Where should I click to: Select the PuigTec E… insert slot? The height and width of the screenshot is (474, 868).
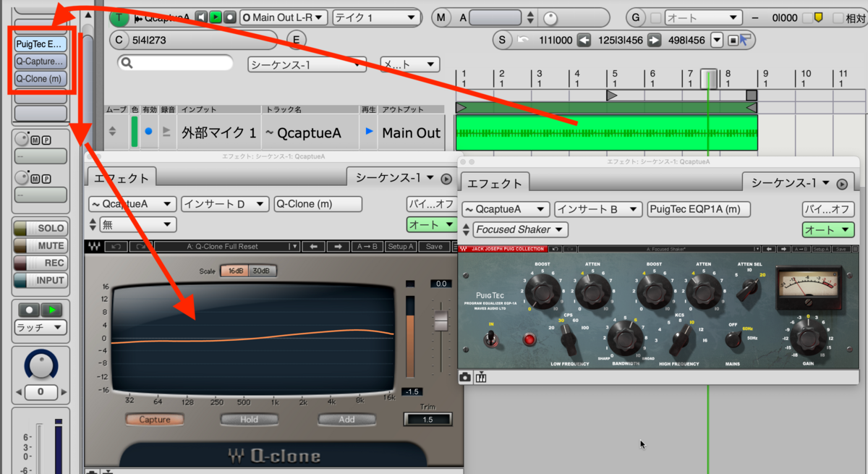41,44
